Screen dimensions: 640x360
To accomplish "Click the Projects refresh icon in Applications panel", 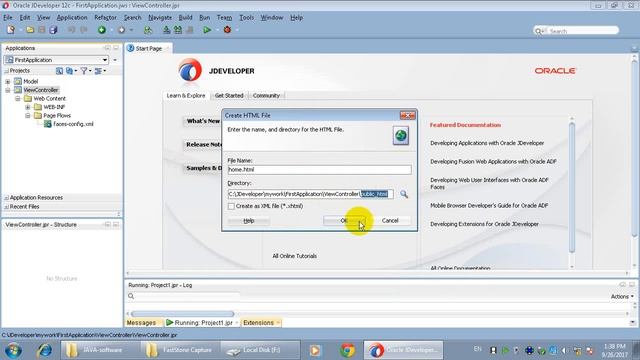I will [x=59, y=71].
